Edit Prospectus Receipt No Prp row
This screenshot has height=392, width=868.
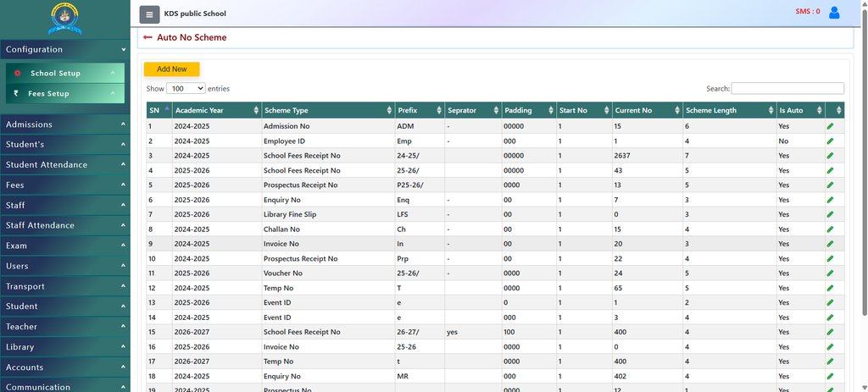click(x=830, y=259)
